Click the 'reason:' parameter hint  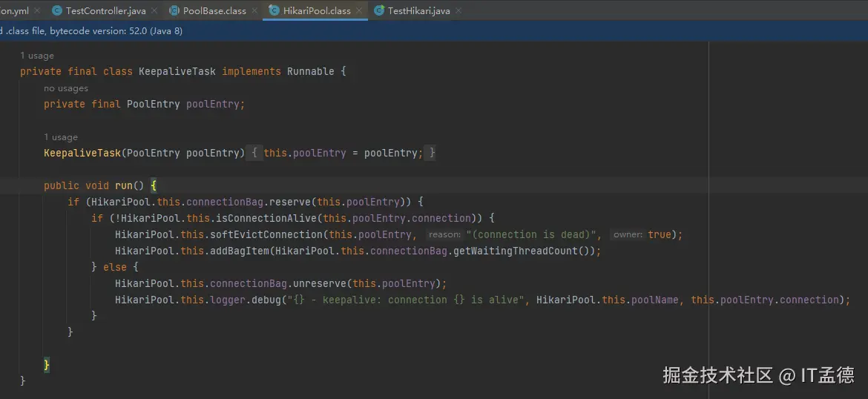pyautogui.click(x=444, y=234)
